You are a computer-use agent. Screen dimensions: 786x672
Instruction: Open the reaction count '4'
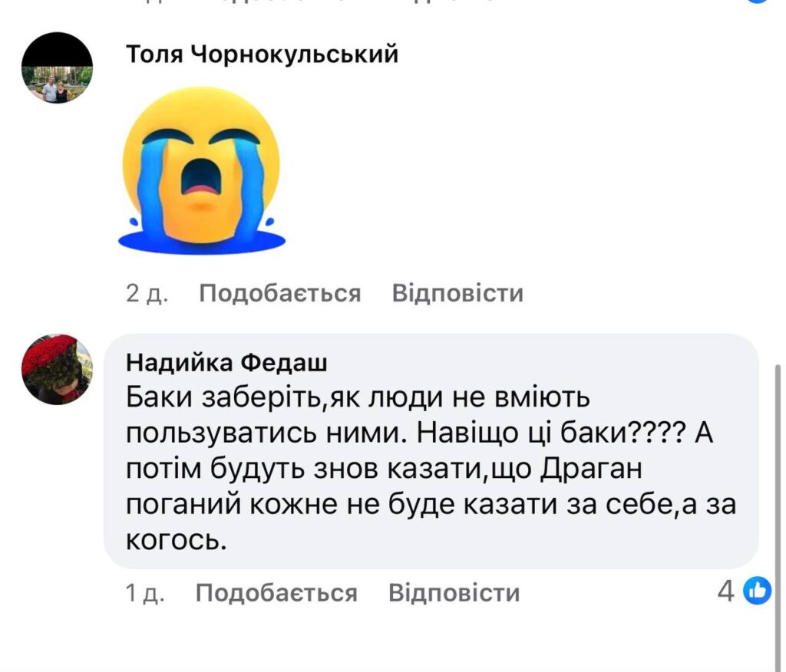pos(725,591)
